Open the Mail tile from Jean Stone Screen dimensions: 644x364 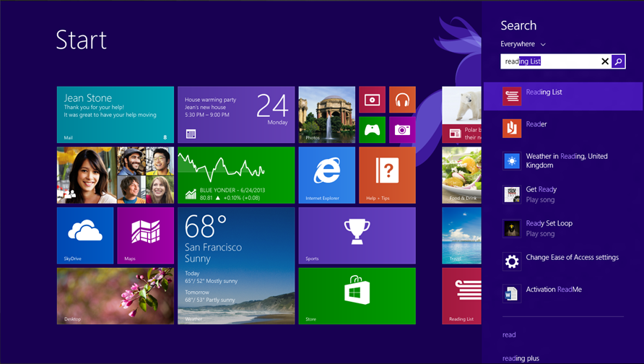pyautogui.click(x=116, y=114)
